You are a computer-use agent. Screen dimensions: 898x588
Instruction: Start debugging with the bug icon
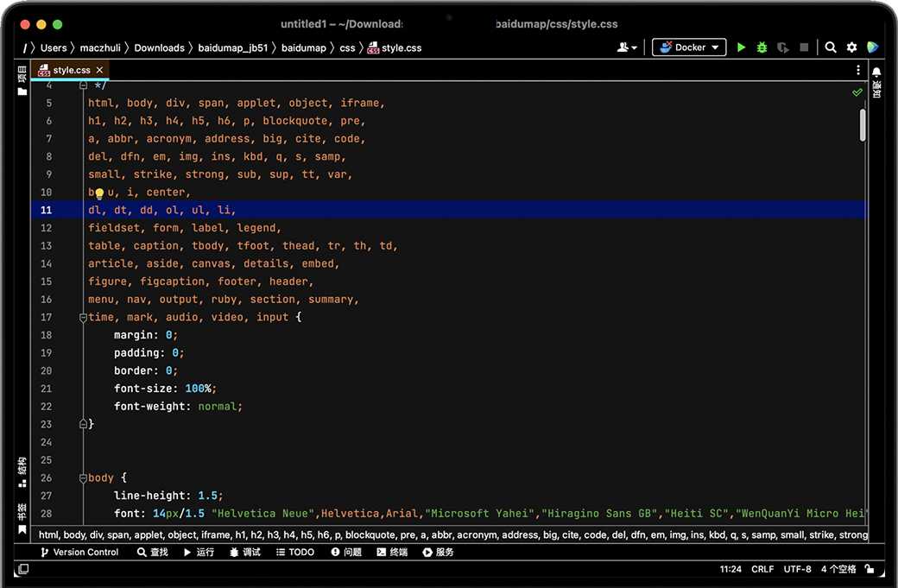click(x=762, y=47)
